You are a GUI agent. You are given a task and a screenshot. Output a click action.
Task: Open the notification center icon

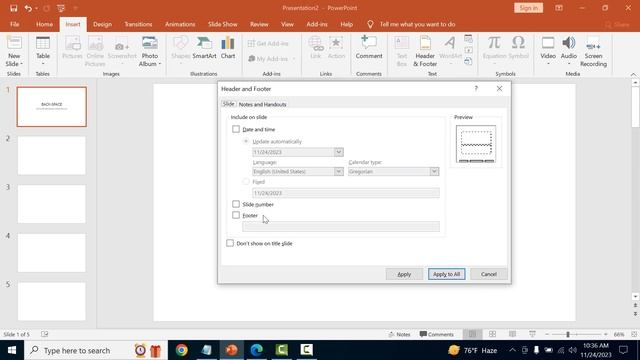pos(623,350)
